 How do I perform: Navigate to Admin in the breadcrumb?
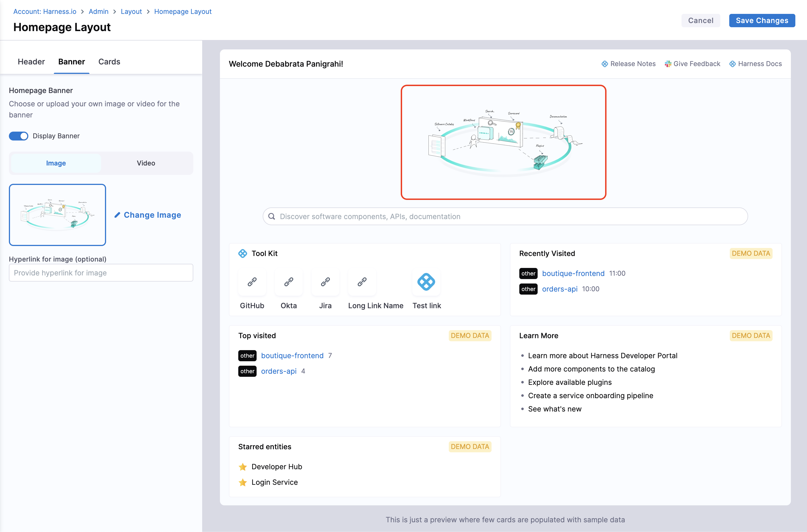(x=98, y=12)
